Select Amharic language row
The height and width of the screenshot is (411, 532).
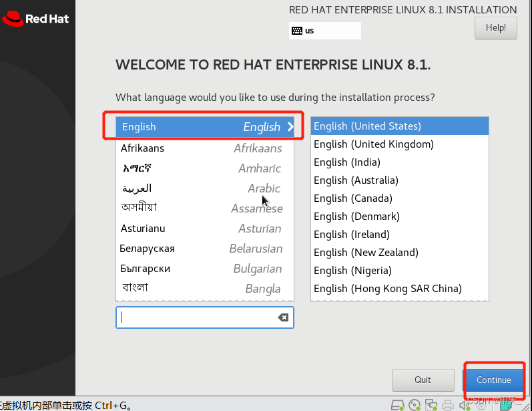[204, 168]
